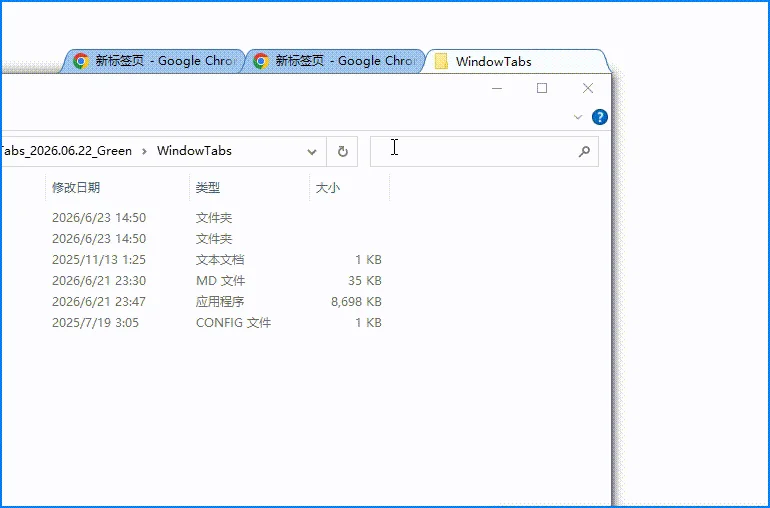Expand the ribbon with the chevron
Viewport: 770px width, 508px height.
point(578,117)
